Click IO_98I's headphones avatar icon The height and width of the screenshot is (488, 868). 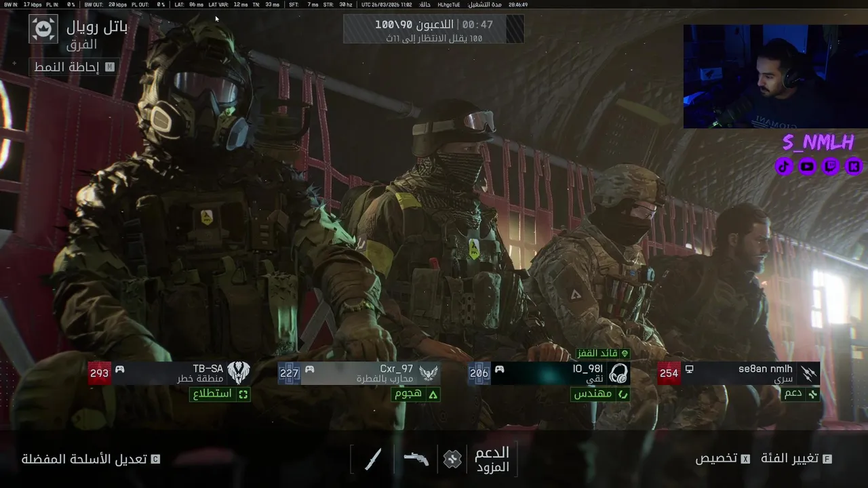pyautogui.click(x=618, y=373)
